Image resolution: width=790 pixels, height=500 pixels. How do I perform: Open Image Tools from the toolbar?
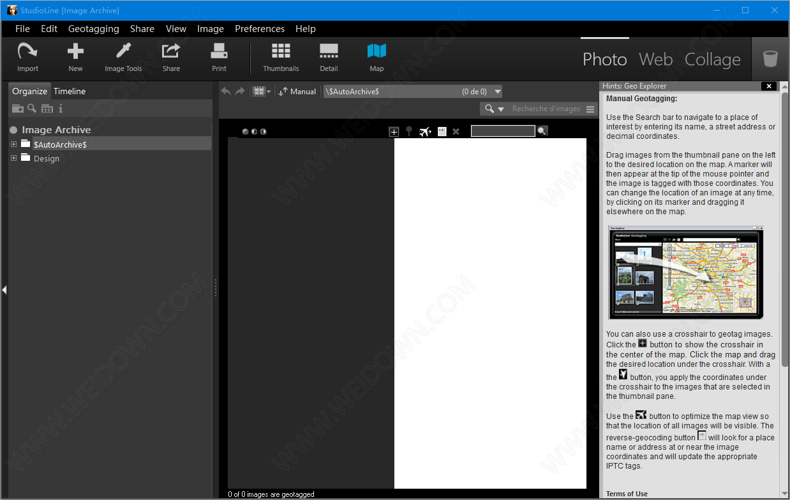pyautogui.click(x=123, y=57)
